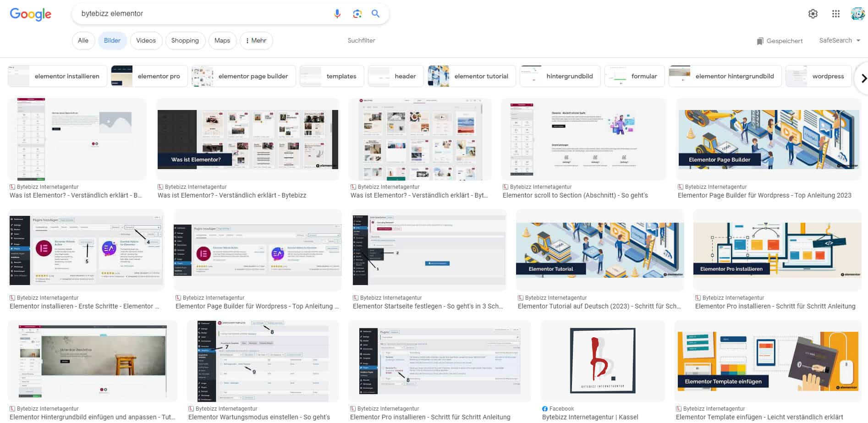Click the Facebook source label
868x423 pixels.
click(561, 408)
